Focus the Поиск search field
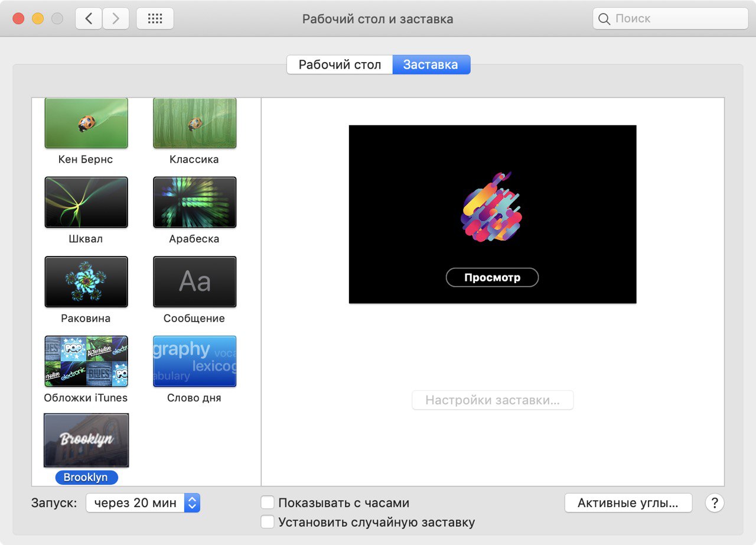Screen dimensions: 756x545 [670, 19]
